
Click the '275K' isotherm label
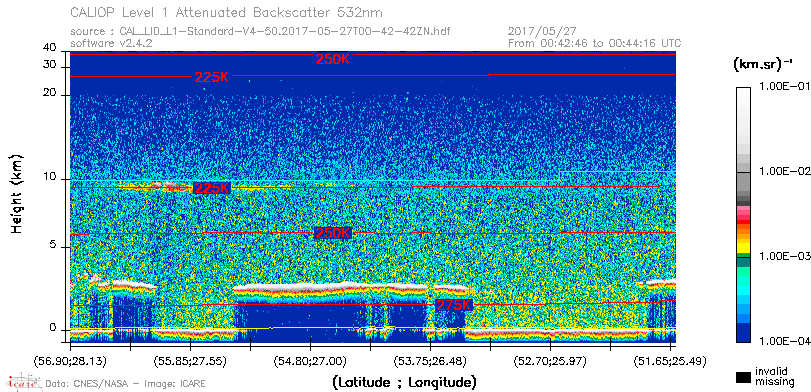[x=454, y=305]
